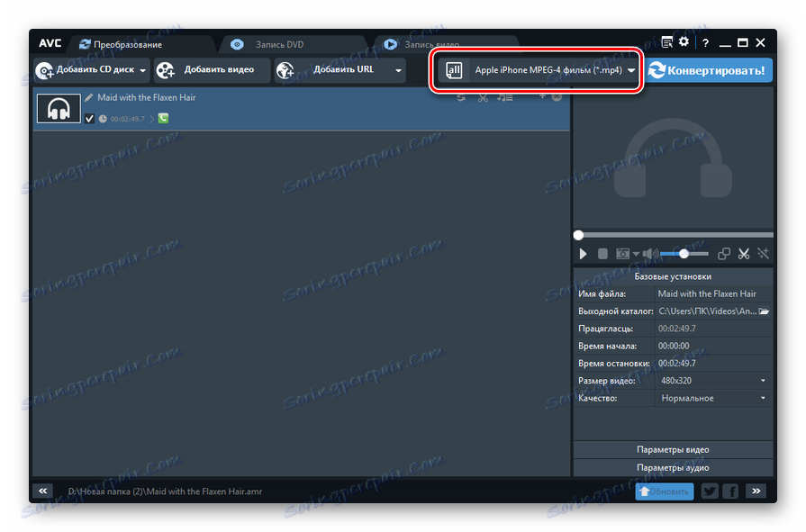Click the volume slider handle
Viewport: 806px width, 532px height.
pyautogui.click(x=684, y=254)
